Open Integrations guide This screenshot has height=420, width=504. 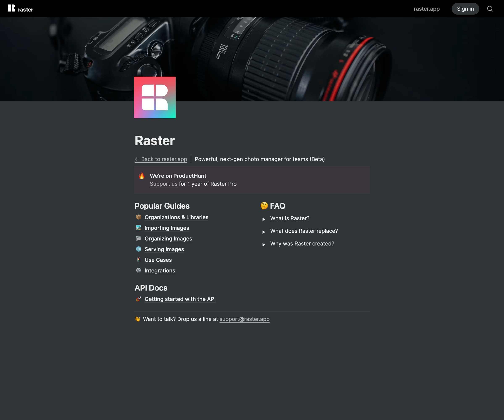pos(160,271)
